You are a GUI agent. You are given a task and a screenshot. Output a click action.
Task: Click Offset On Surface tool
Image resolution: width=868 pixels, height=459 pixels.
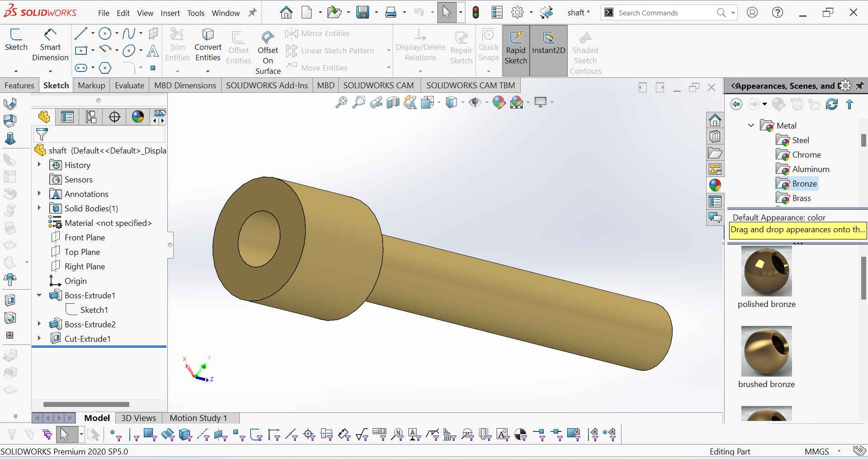(x=268, y=52)
